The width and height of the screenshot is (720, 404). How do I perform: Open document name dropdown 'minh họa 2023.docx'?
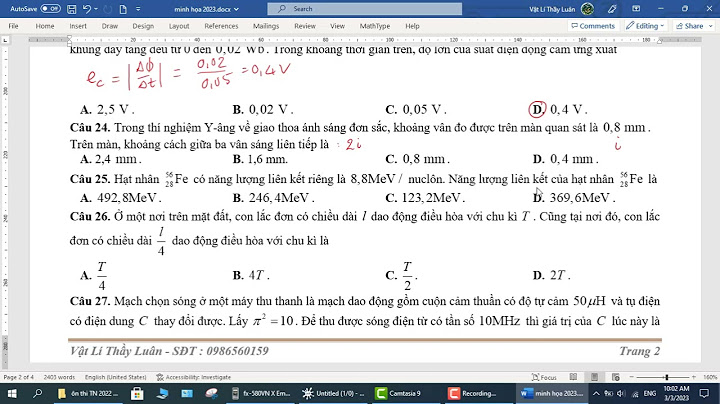206,9
